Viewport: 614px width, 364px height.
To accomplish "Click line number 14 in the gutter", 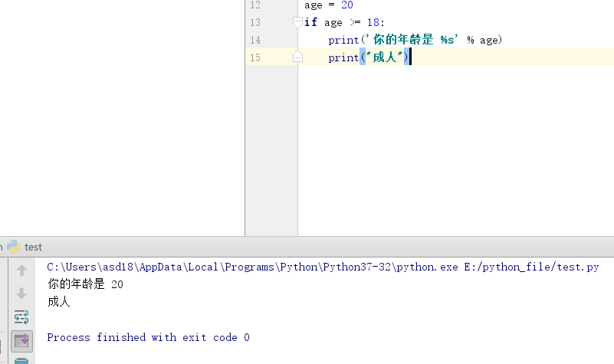I will (x=255, y=40).
